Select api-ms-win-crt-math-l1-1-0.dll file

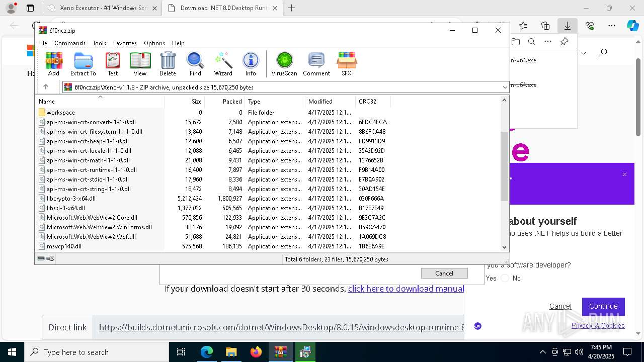tap(88, 160)
